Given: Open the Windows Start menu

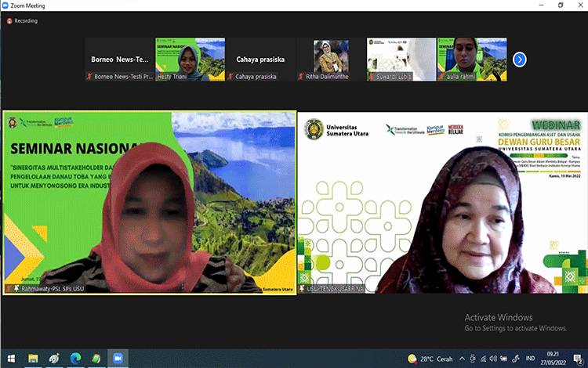Looking at the screenshot, I should point(11,359).
